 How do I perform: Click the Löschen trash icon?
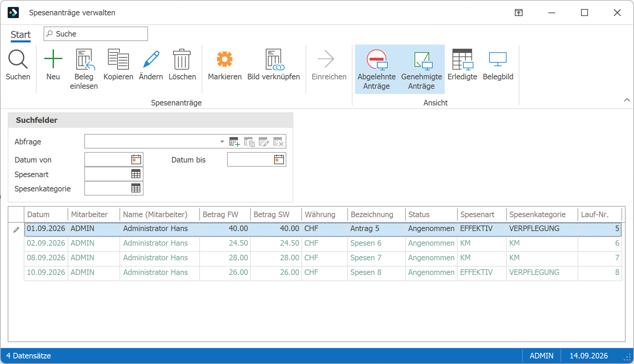pos(182,59)
